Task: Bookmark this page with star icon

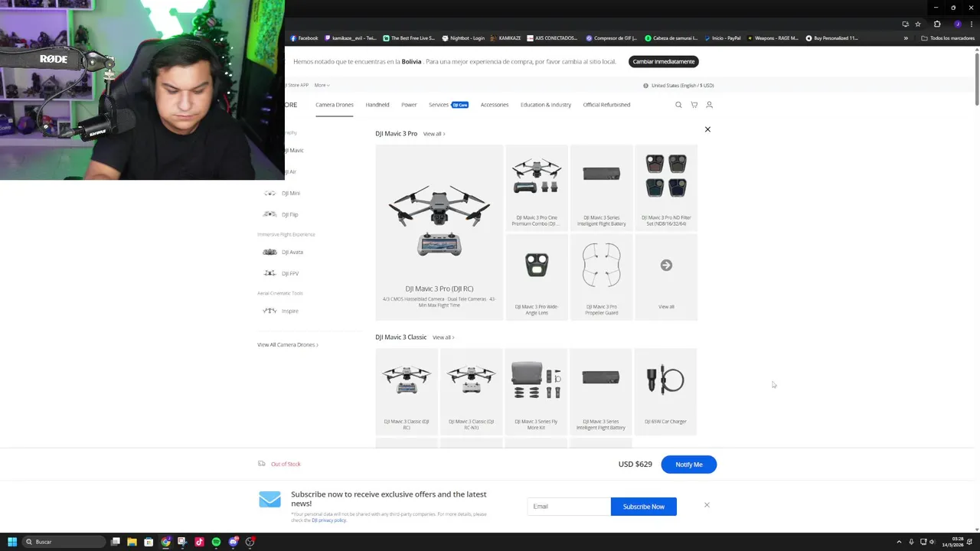Action: click(x=918, y=24)
